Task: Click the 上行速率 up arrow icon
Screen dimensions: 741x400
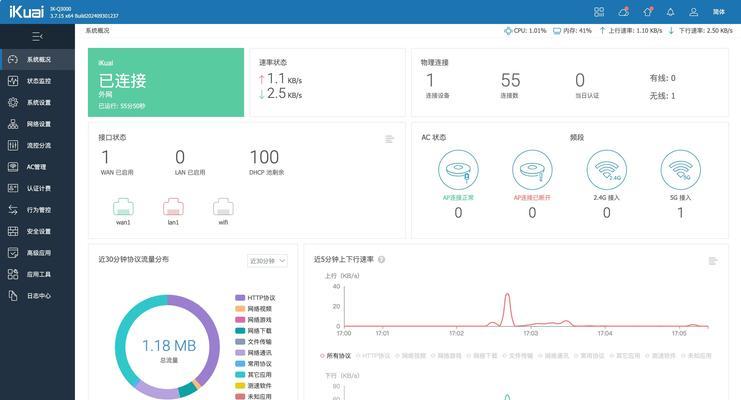Action: [602, 31]
